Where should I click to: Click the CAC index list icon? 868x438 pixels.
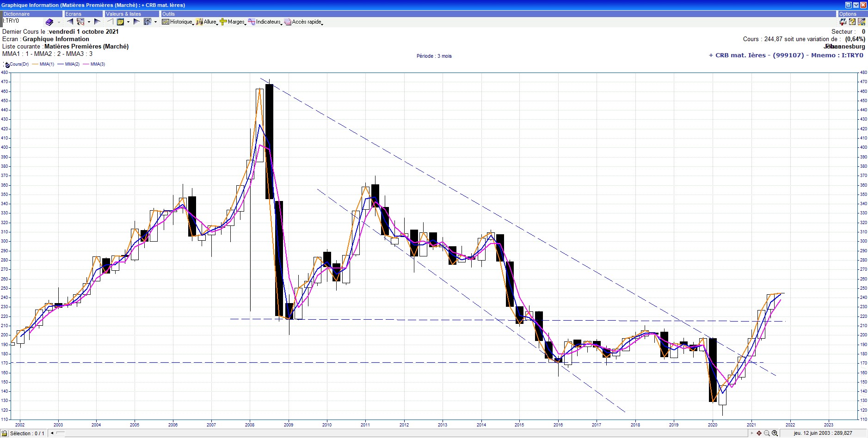[148, 22]
